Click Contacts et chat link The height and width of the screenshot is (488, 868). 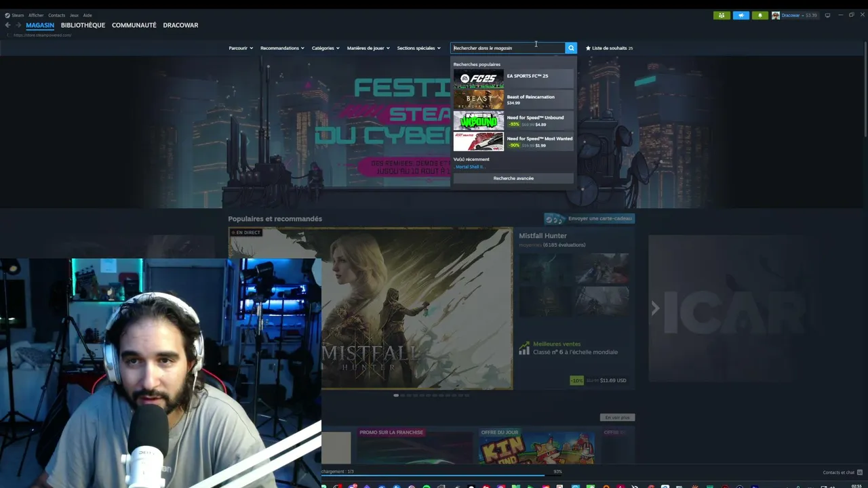[x=839, y=472]
